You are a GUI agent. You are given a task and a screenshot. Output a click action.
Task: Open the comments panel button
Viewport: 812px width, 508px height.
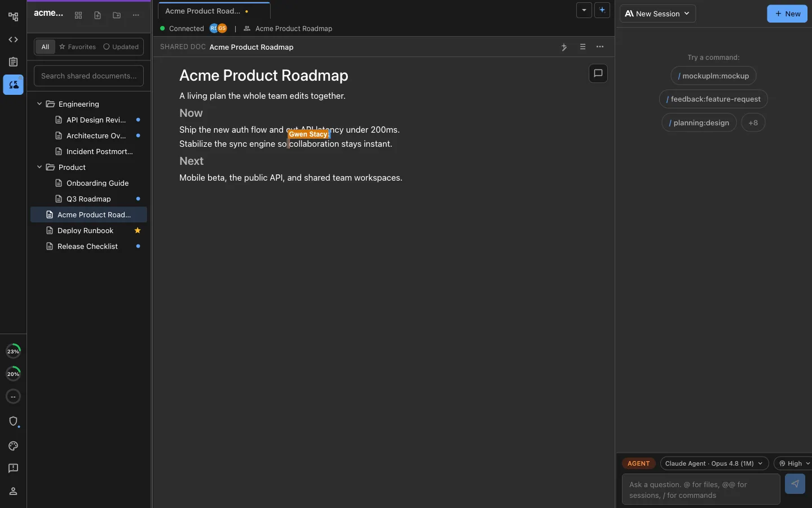point(598,73)
